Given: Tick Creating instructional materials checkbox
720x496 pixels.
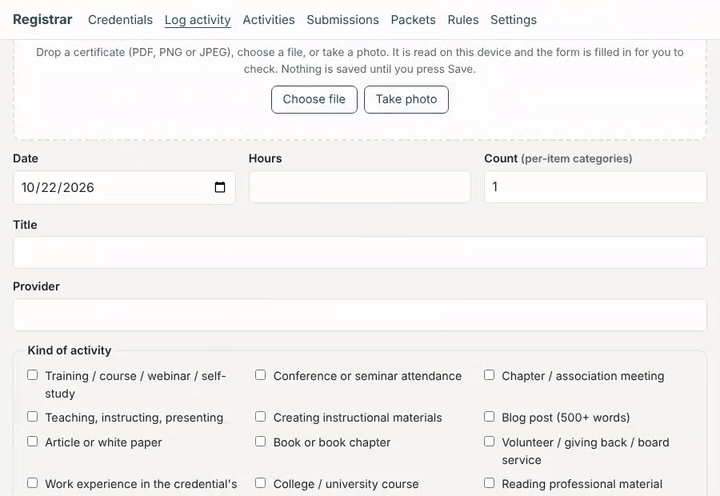Looking at the screenshot, I should pyautogui.click(x=260, y=416).
